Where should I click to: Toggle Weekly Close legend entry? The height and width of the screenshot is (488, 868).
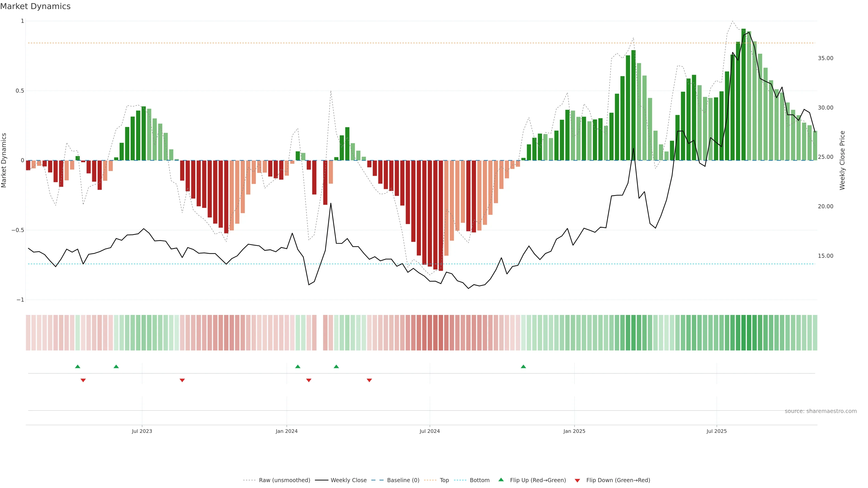348,480
